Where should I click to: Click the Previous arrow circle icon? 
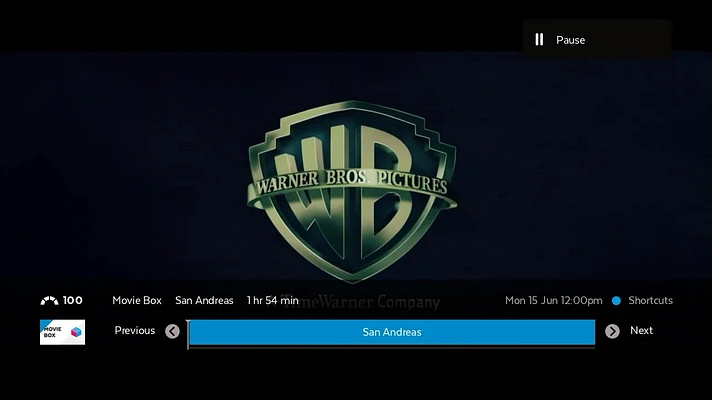[172, 331]
